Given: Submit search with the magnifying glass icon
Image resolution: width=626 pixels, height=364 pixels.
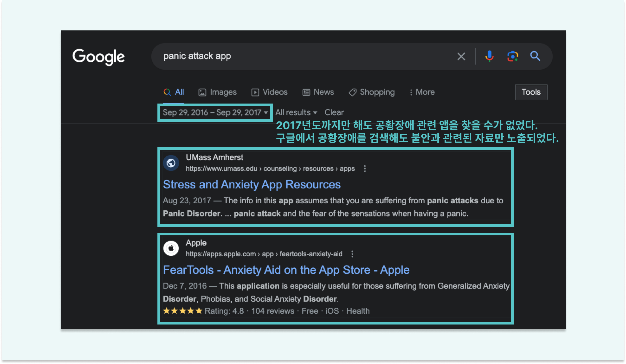Looking at the screenshot, I should [535, 56].
